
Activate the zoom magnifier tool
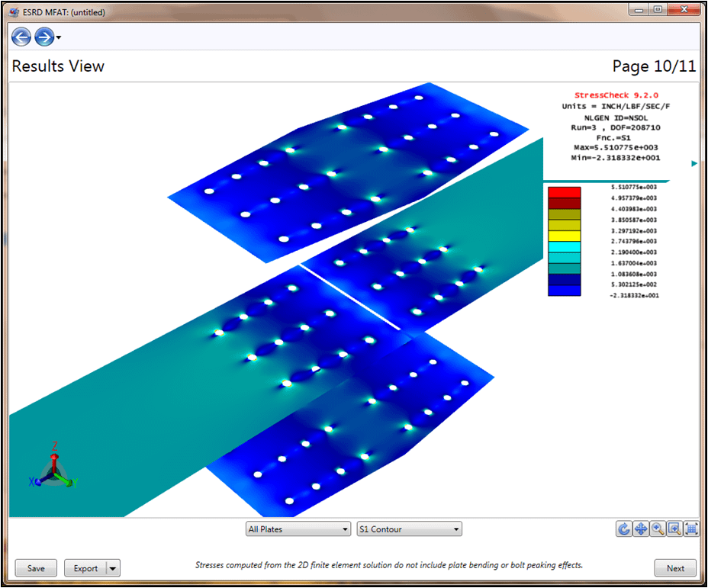(x=657, y=529)
